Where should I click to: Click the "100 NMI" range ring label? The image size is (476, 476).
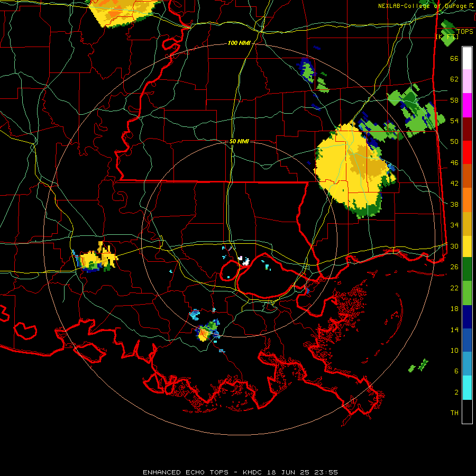tap(239, 43)
